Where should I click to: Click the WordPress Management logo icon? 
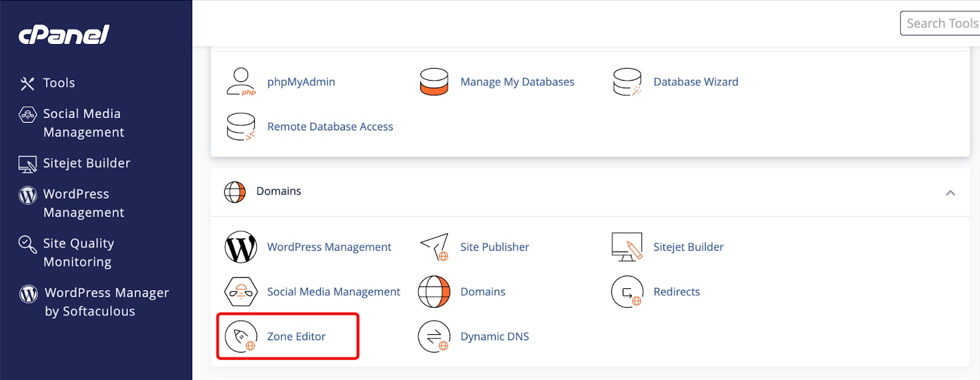(241, 247)
